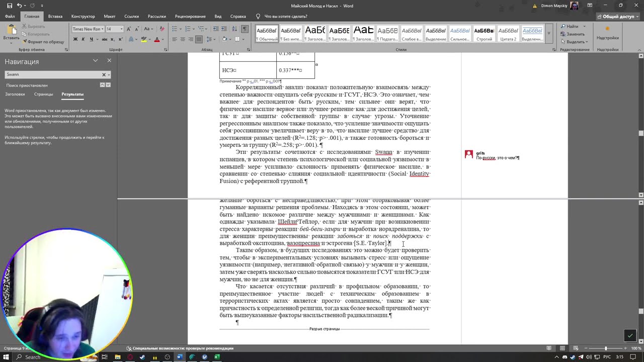Align text right

191,39
